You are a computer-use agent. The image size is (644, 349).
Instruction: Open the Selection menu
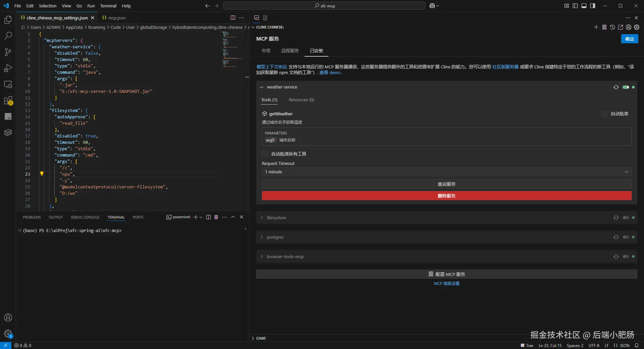point(48,6)
